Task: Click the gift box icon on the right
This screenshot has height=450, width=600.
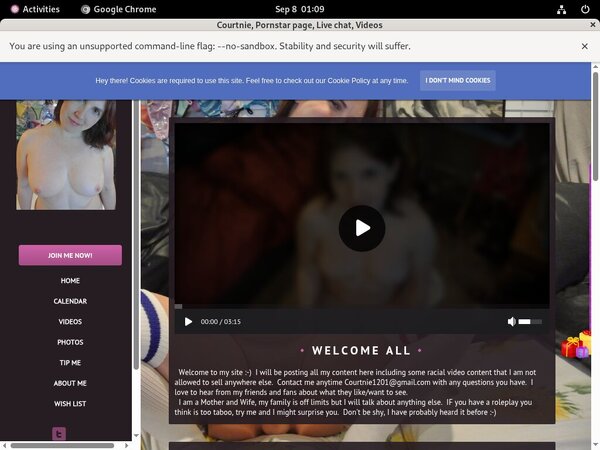Action: [575, 346]
